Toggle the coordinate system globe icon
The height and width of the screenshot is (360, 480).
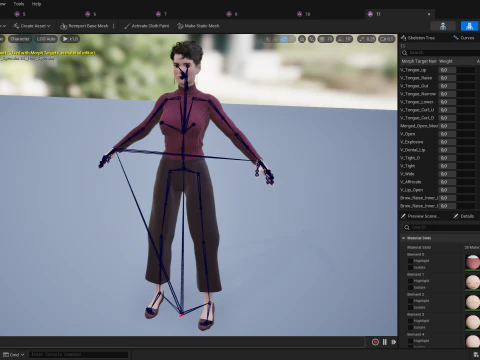point(302,39)
